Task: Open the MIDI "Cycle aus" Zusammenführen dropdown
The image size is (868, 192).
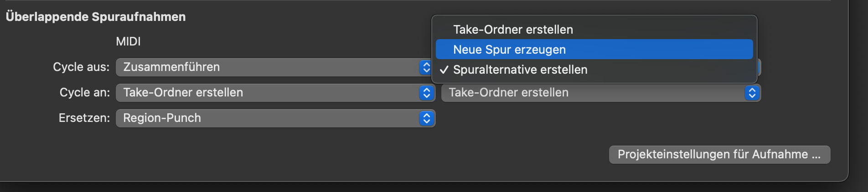Action: tap(269, 67)
